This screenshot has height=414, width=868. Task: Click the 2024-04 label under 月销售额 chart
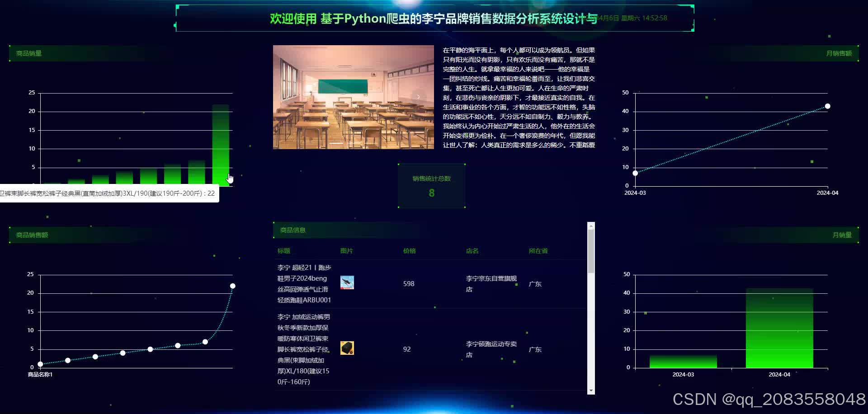[x=827, y=193]
